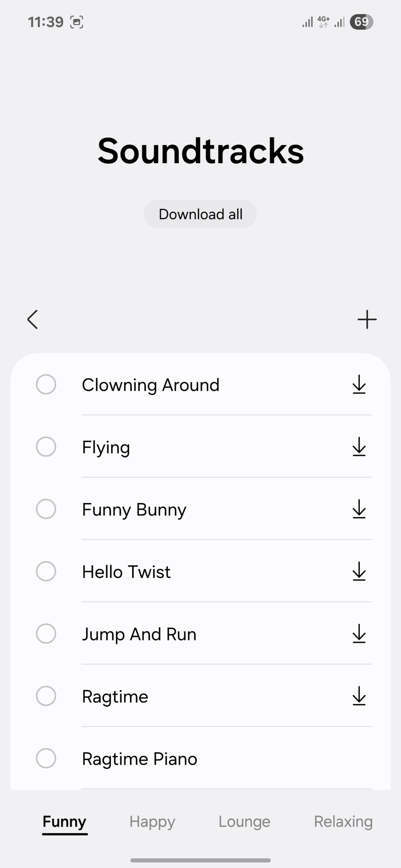Choose the Flying radio button
Image resolution: width=401 pixels, height=868 pixels.
(x=46, y=447)
